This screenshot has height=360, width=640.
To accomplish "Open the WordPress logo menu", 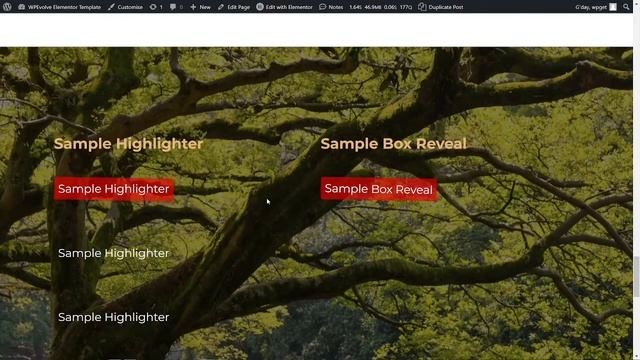I will [x=7, y=7].
